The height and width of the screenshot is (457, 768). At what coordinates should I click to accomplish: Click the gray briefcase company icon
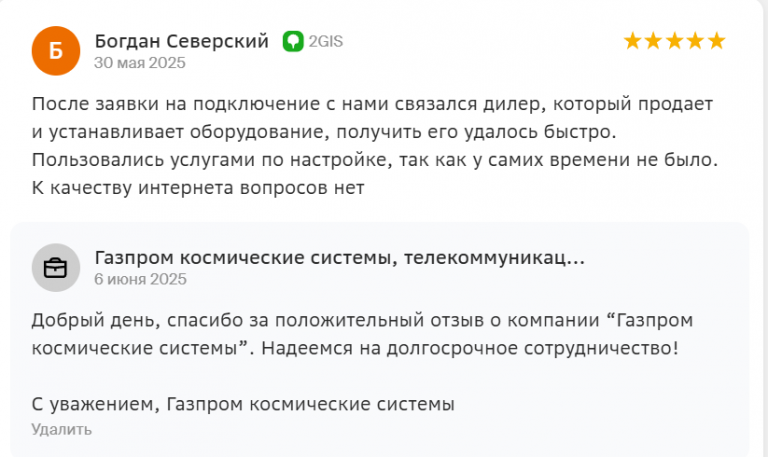pos(56,268)
